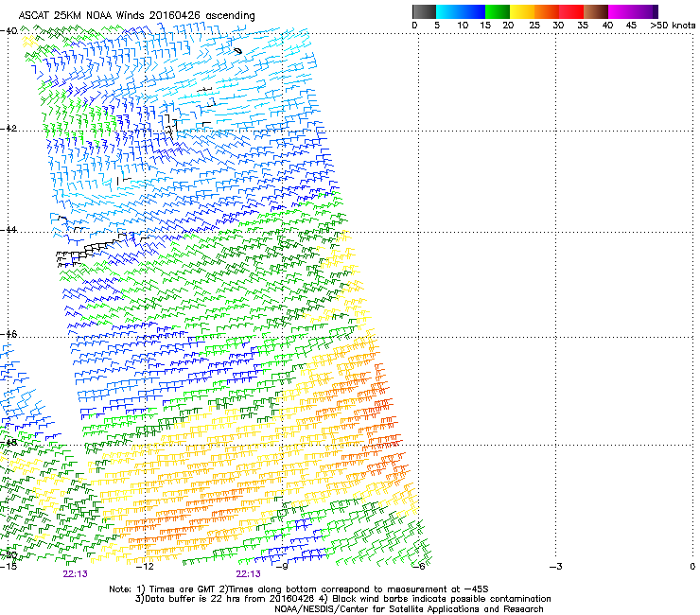Click the '-44' latitude axis label
The height and width of the screenshot is (615, 700).
(x=9, y=230)
